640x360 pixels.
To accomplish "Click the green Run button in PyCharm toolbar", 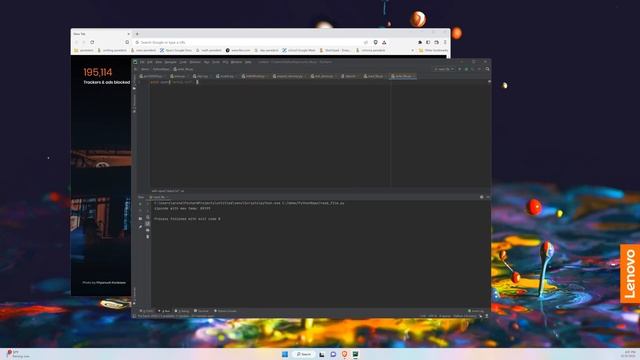I will (x=460, y=69).
